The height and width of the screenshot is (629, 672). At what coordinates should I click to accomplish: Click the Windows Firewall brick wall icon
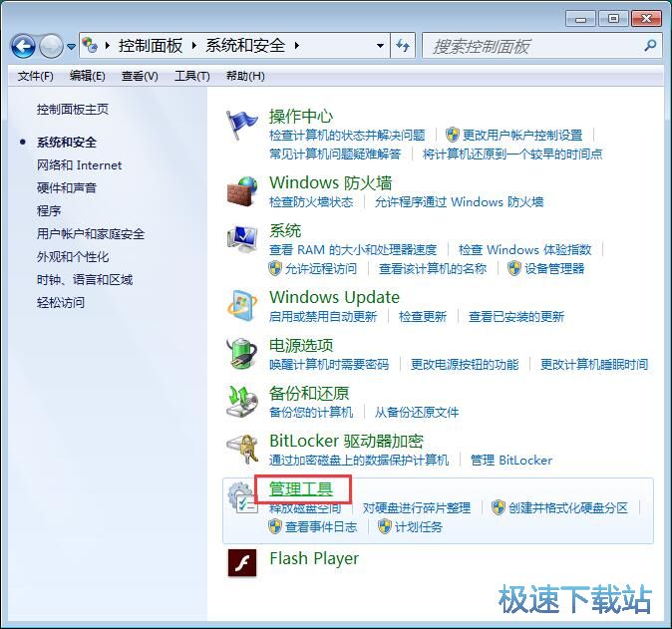click(x=242, y=191)
